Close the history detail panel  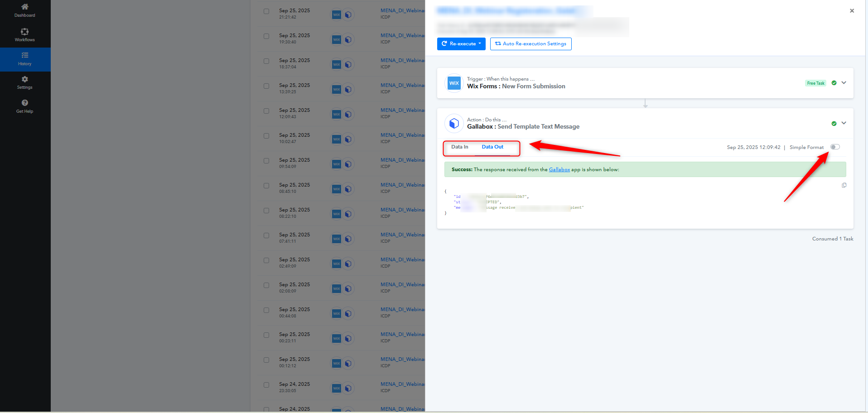852,11
